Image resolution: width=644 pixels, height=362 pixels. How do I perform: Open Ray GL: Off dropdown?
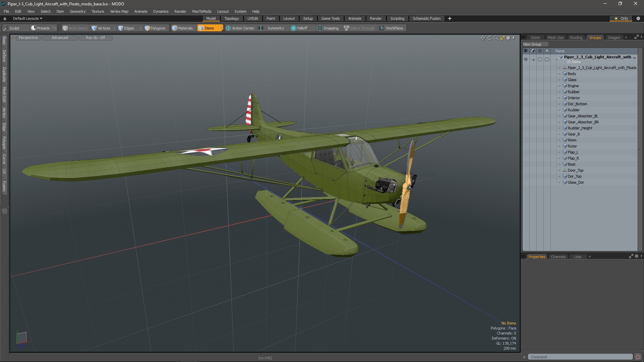[x=95, y=38]
